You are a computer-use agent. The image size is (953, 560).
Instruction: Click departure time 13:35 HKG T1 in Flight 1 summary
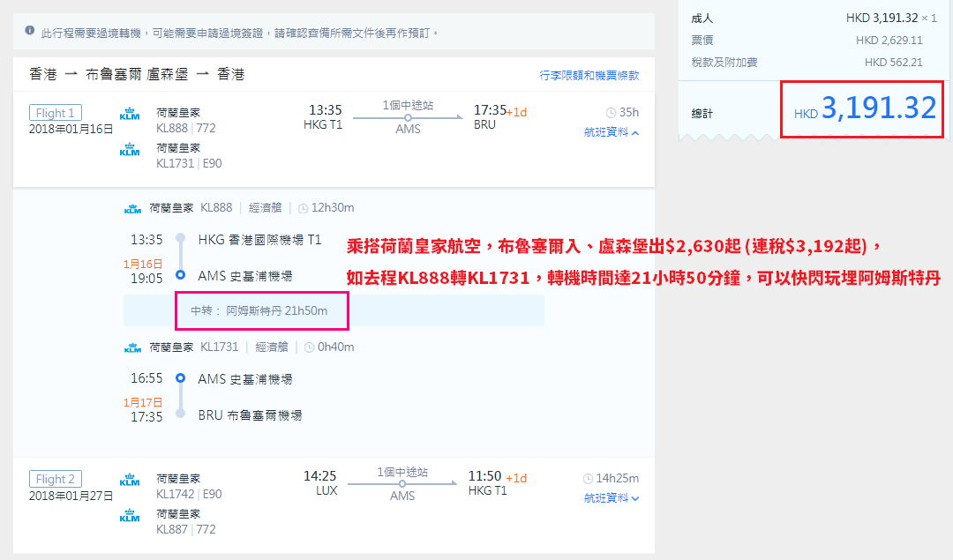[x=323, y=116]
